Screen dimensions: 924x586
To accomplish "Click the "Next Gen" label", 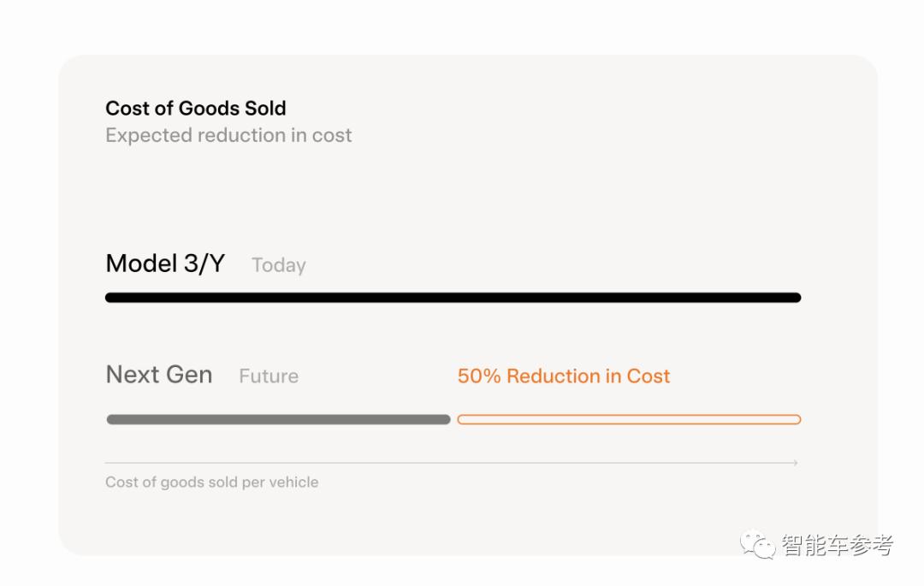I will (159, 375).
